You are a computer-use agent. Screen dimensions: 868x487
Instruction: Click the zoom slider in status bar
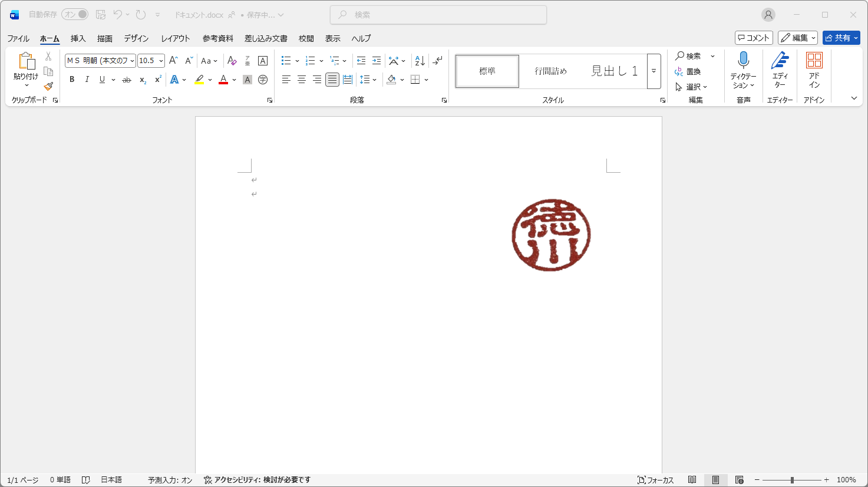[x=792, y=480]
